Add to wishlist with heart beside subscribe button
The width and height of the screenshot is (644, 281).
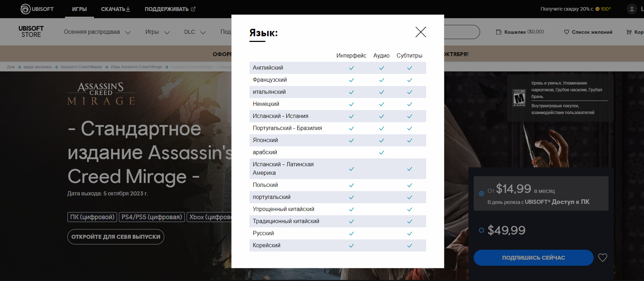tap(602, 258)
